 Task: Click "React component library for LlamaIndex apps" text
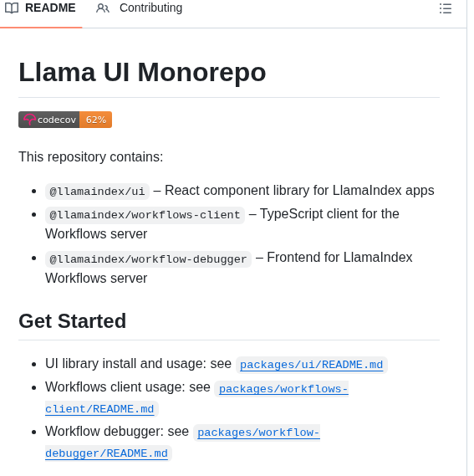[299, 191]
